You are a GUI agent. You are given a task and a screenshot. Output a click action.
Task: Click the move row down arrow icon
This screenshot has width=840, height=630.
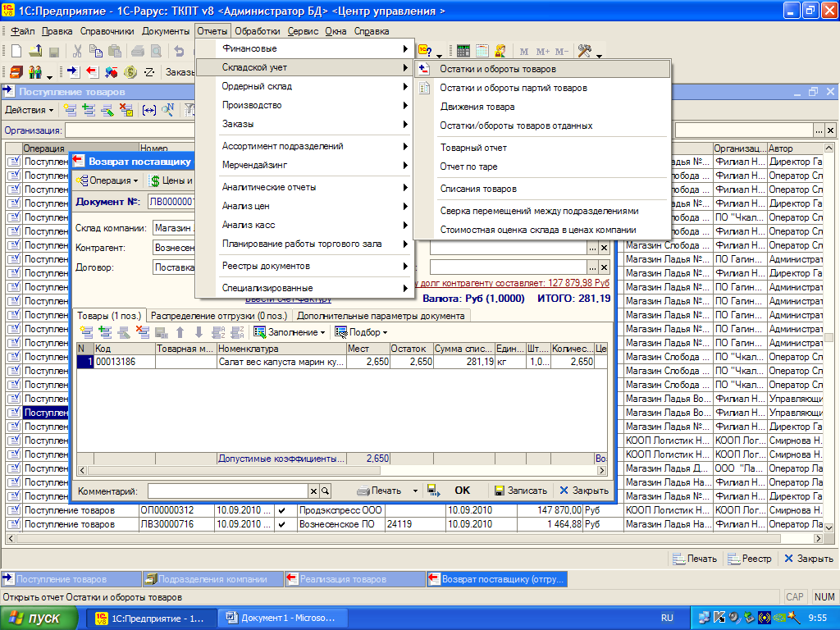tap(199, 332)
